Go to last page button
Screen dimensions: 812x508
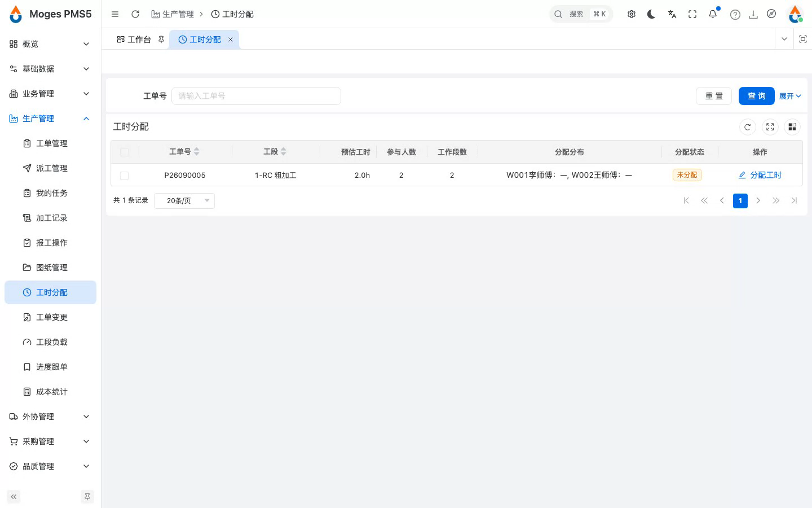tap(795, 200)
